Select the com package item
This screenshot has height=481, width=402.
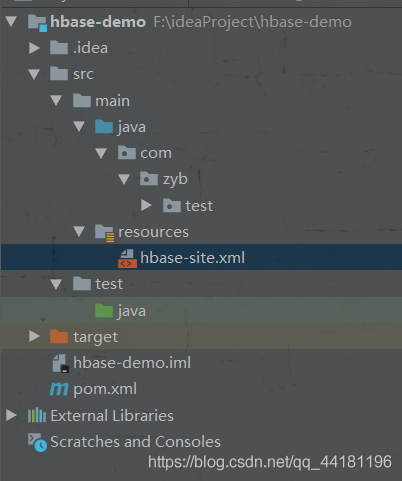tap(145, 153)
